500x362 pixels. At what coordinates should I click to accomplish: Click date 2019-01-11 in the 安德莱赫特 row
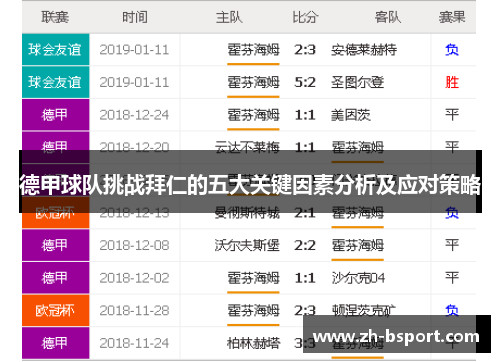coord(134,50)
